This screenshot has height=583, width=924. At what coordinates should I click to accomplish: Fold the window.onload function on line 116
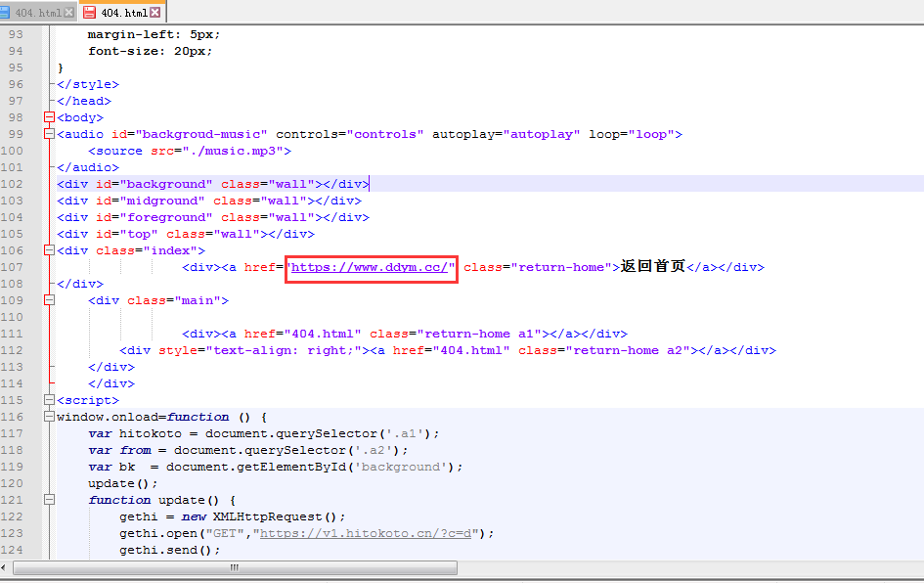coord(49,417)
